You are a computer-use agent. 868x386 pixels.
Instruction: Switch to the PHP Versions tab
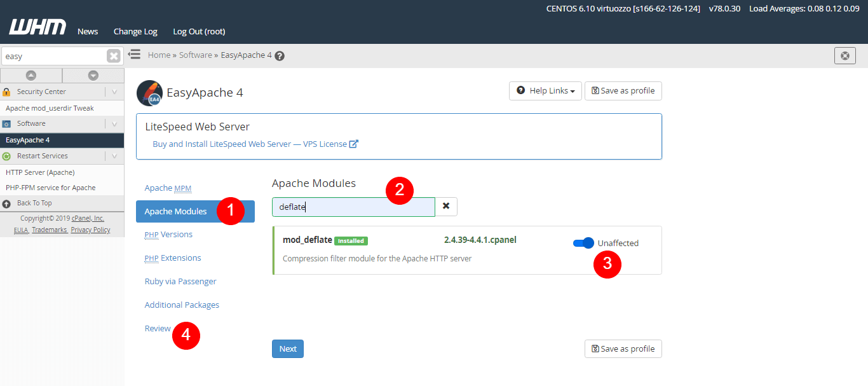point(168,235)
